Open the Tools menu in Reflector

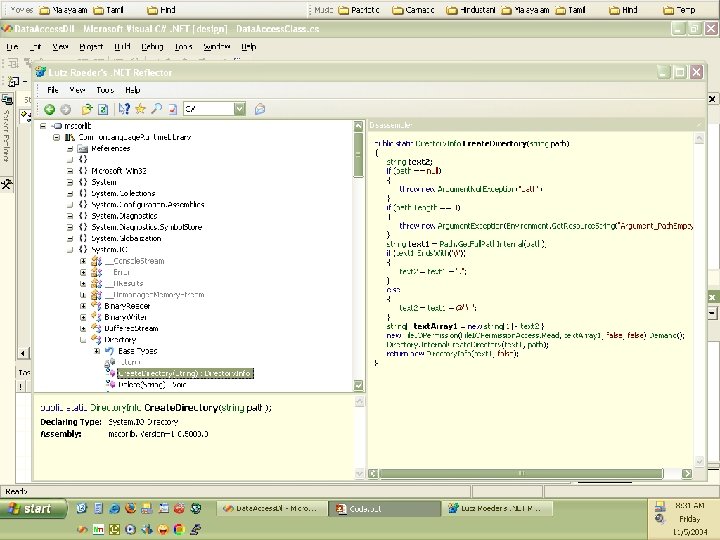(105, 90)
